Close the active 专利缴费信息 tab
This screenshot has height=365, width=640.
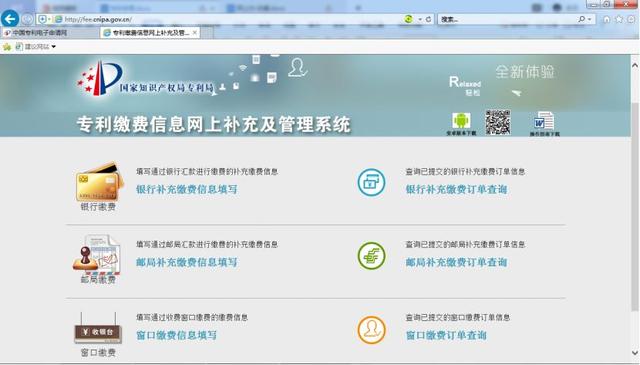(195, 33)
